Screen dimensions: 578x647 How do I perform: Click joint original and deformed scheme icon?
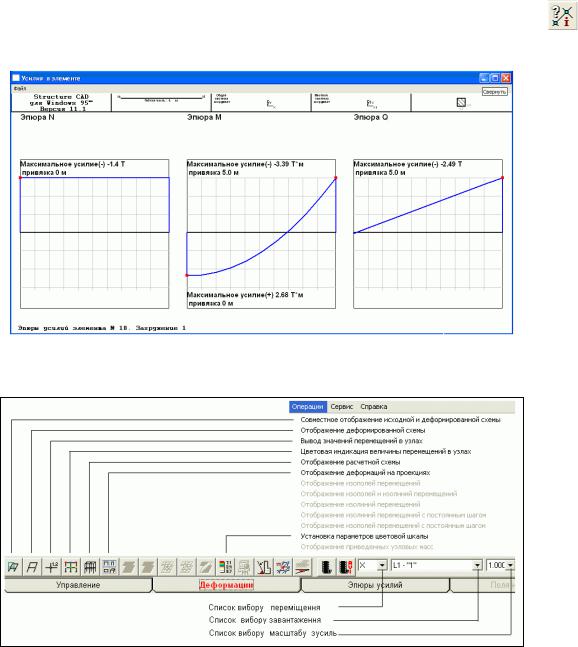[13, 567]
